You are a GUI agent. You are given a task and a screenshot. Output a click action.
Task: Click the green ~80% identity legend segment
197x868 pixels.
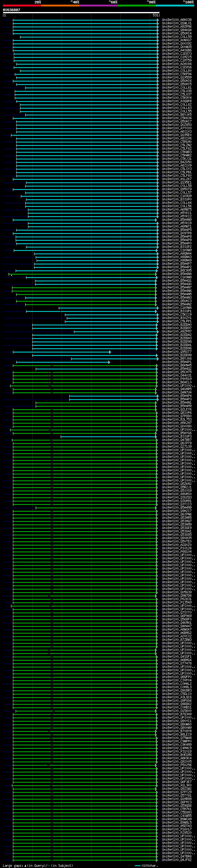[x=137, y=6]
